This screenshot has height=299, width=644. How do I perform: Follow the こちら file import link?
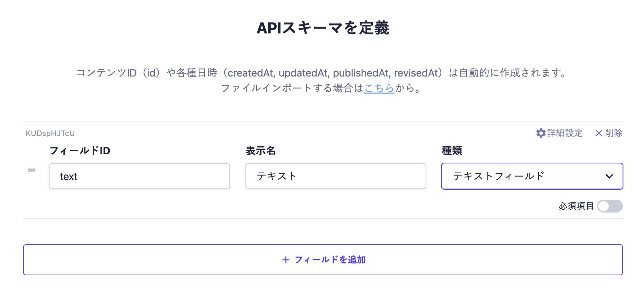tap(379, 88)
